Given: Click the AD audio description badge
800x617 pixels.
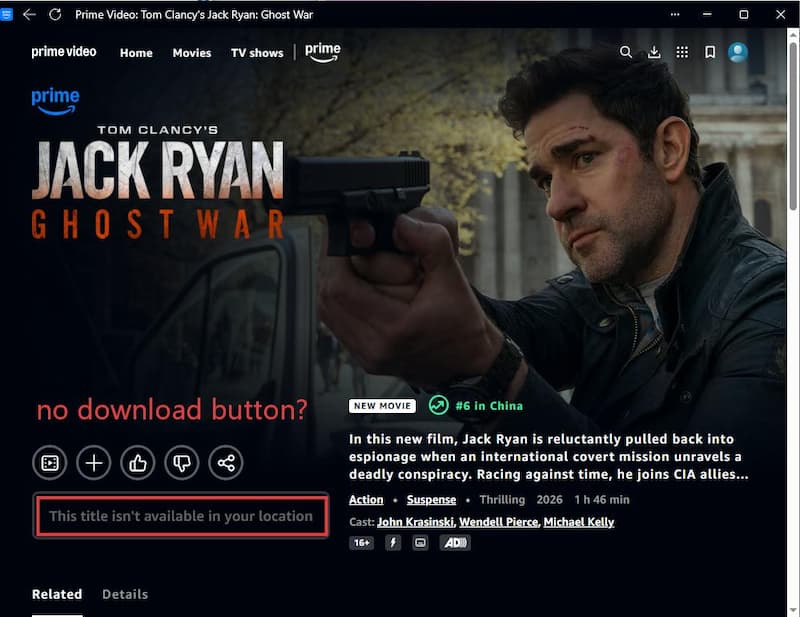Looking at the screenshot, I should click(x=455, y=542).
